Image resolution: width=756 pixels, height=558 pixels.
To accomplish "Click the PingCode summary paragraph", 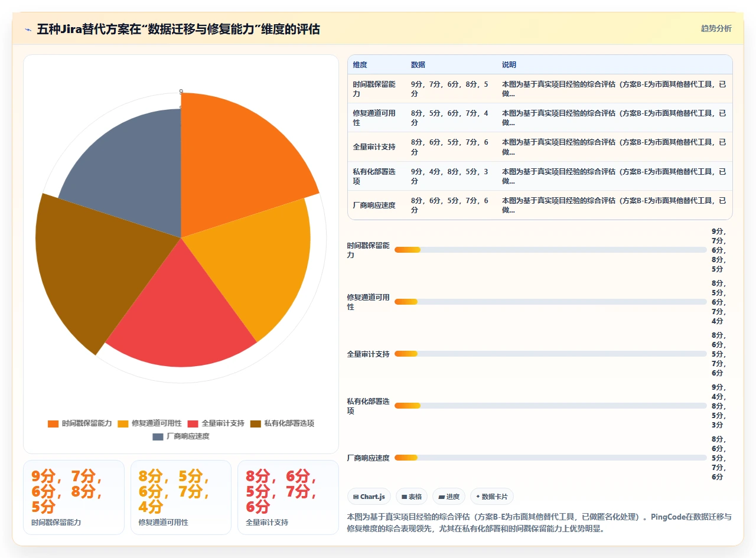I will (540, 523).
